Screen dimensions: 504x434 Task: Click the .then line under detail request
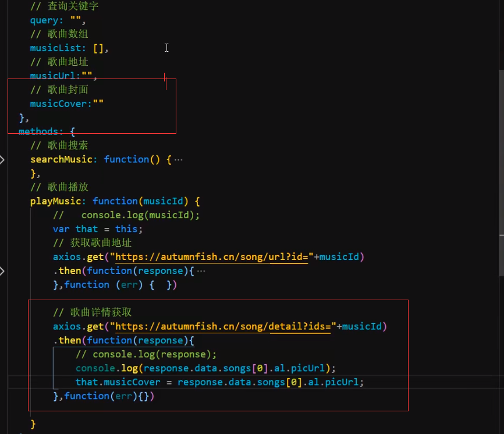pos(124,340)
